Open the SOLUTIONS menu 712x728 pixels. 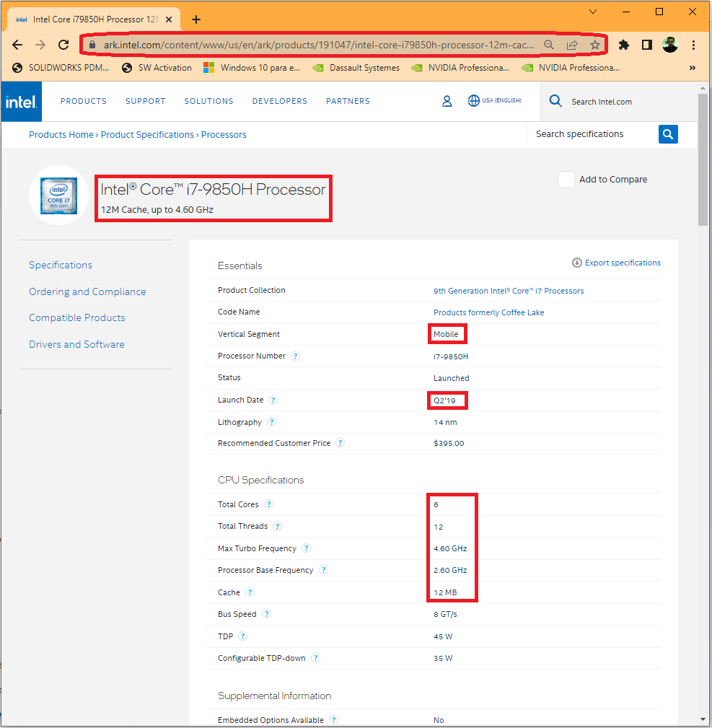pos(209,101)
